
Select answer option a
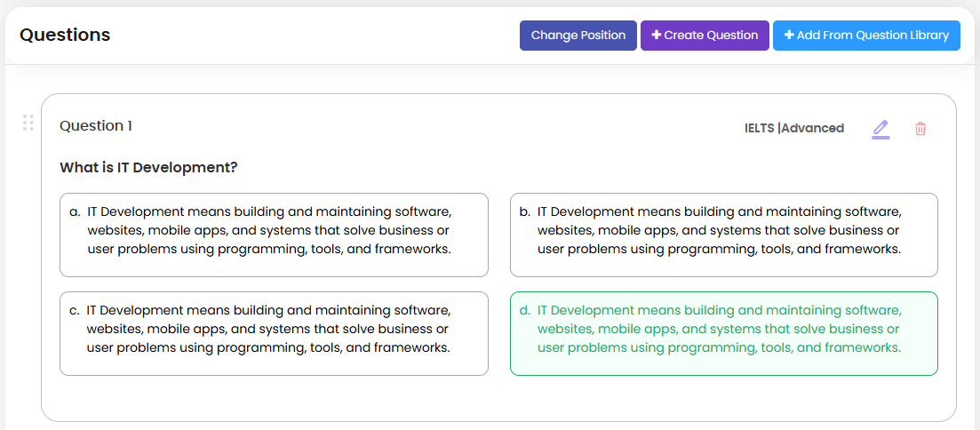pyautogui.click(x=274, y=235)
